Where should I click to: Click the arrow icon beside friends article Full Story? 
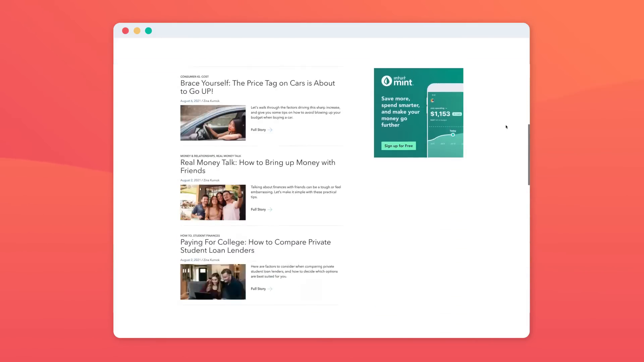click(270, 209)
